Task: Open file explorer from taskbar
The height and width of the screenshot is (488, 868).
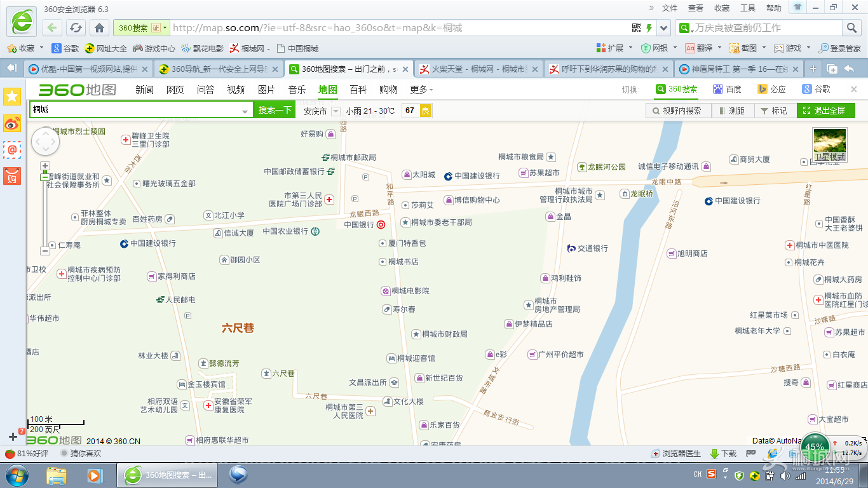Action: (57, 475)
